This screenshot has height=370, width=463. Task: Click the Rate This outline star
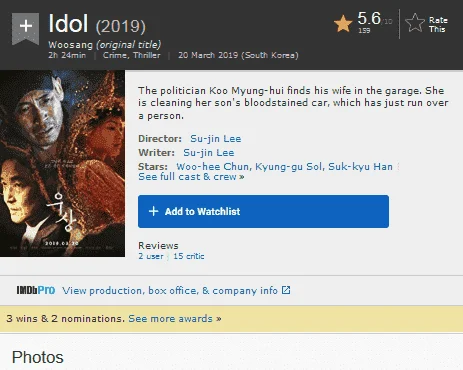click(415, 23)
